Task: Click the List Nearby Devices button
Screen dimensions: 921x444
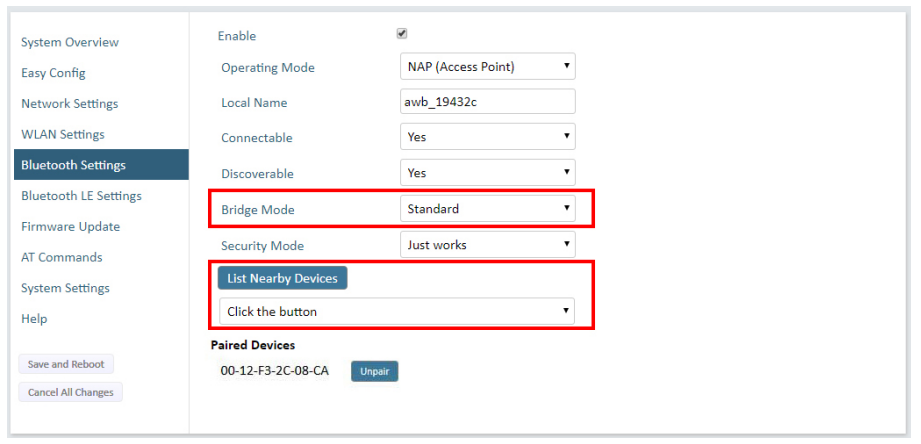Action: tap(283, 278)
